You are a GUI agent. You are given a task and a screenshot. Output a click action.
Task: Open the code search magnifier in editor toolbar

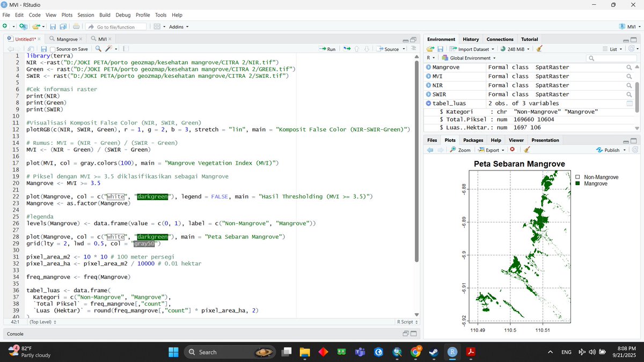(98, 49)
